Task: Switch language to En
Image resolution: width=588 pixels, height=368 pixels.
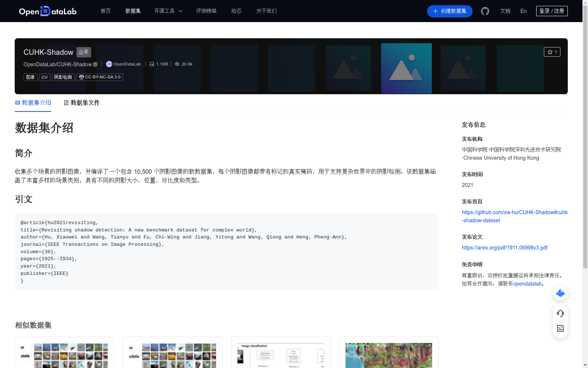Action: pyautogui.click(x=524, y=11)
